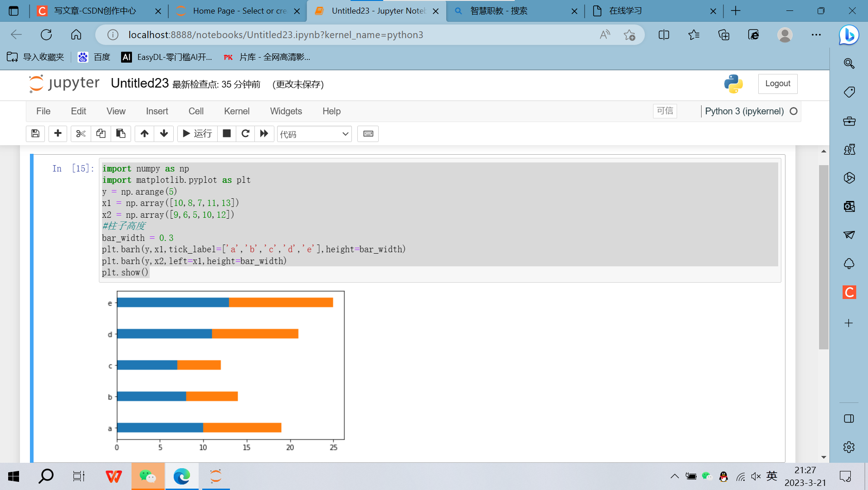Image resolution: width=868 pixels, height=490 pixels.
Task: Run the current cell
Action: point(197,133)
